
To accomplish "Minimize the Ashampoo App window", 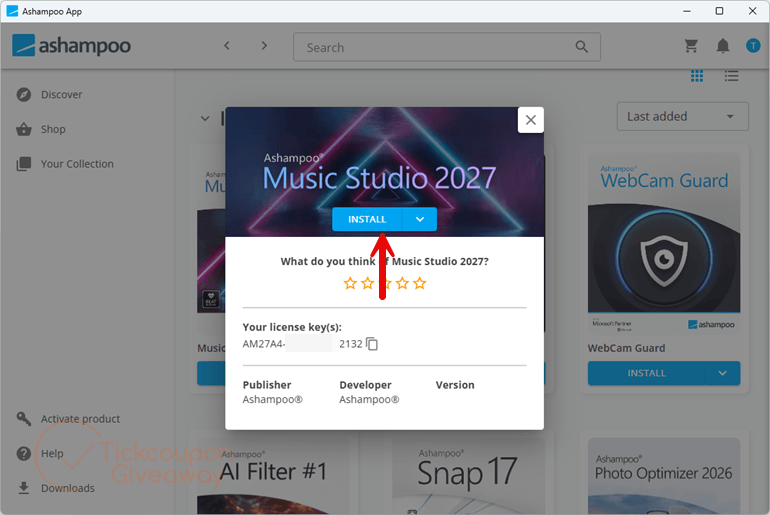I will [687, 11].
